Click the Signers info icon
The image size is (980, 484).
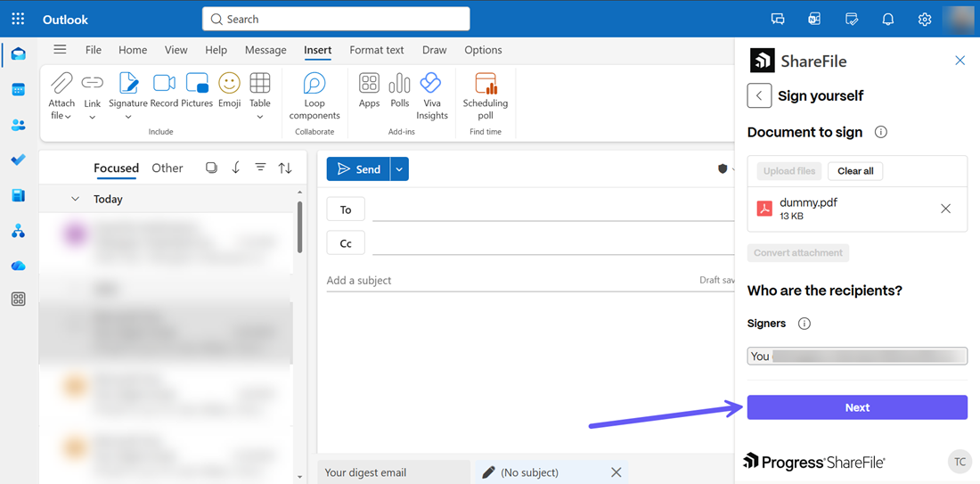804,324
